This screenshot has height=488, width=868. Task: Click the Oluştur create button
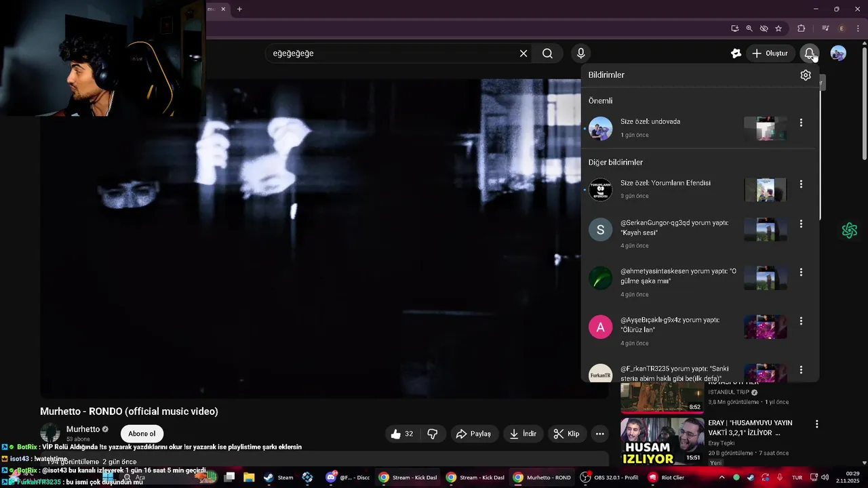[x=770, y=54]
